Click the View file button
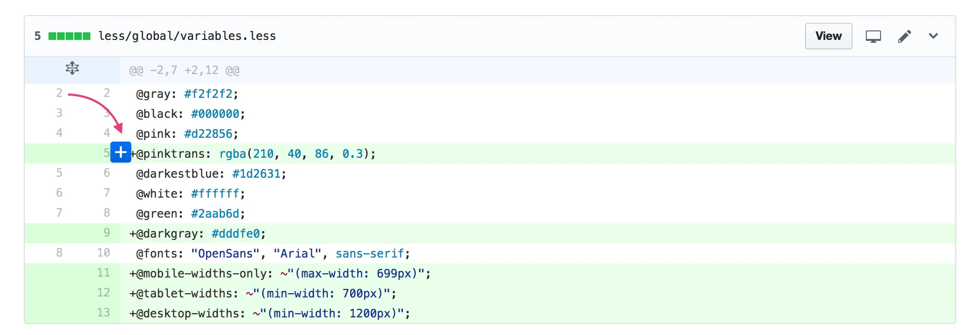The height and width of the screenshot is (335, 980). [828, 36]
